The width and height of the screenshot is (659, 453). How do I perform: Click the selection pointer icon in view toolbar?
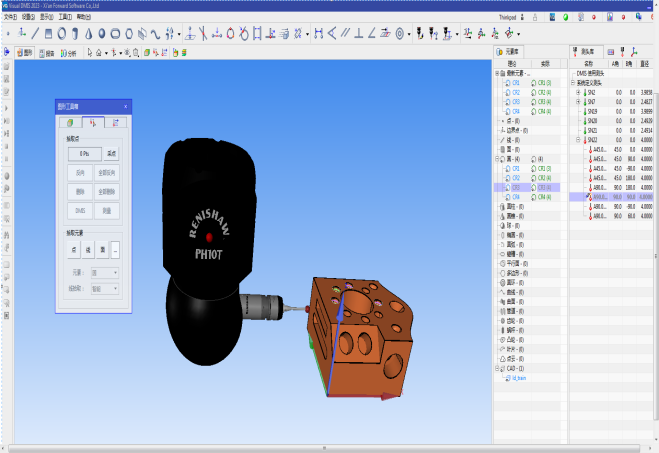point(90,53)
